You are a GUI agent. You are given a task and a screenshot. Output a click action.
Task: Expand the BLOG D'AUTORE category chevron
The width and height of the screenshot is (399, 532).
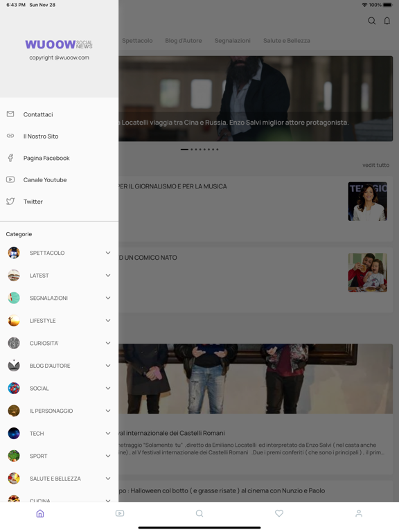coord(108,366)
